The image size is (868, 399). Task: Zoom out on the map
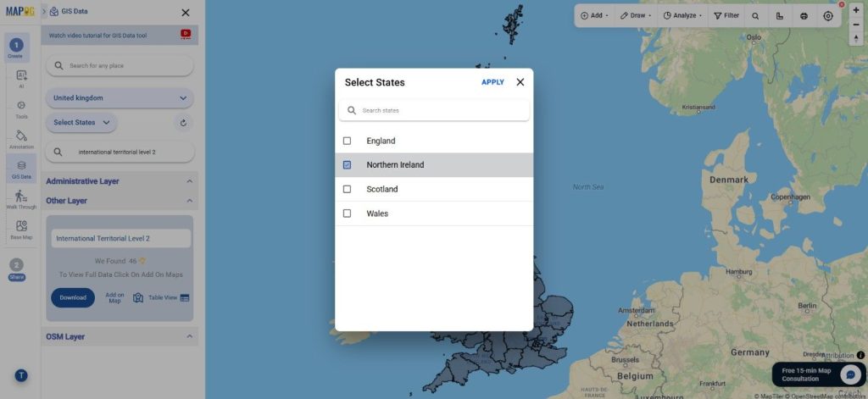click(856, 25)
